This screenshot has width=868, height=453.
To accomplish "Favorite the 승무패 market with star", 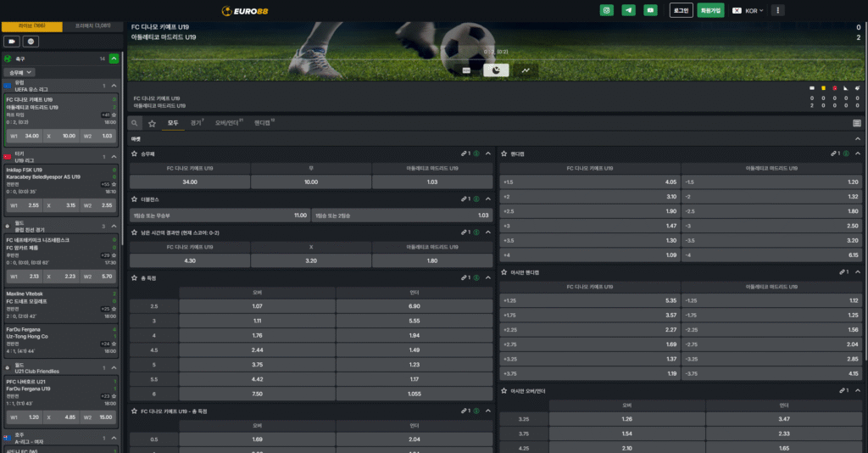I will coord(135,154).
